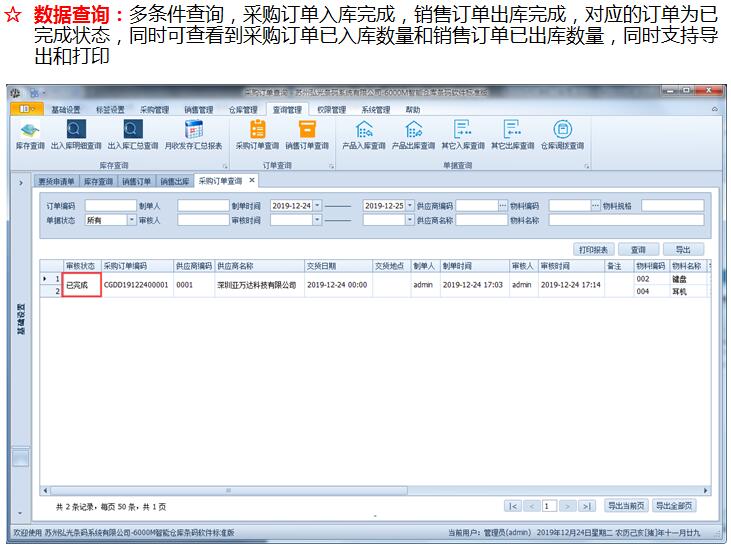The image size is (731, 554).
Task: Click 导出当前页 export current page
Action: tap(626, 506)
